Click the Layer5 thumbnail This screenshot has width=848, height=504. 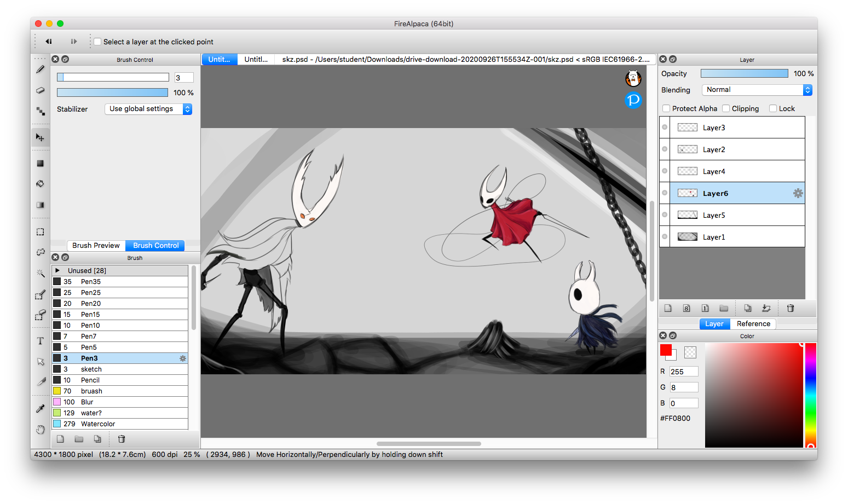tap(688, 215)
